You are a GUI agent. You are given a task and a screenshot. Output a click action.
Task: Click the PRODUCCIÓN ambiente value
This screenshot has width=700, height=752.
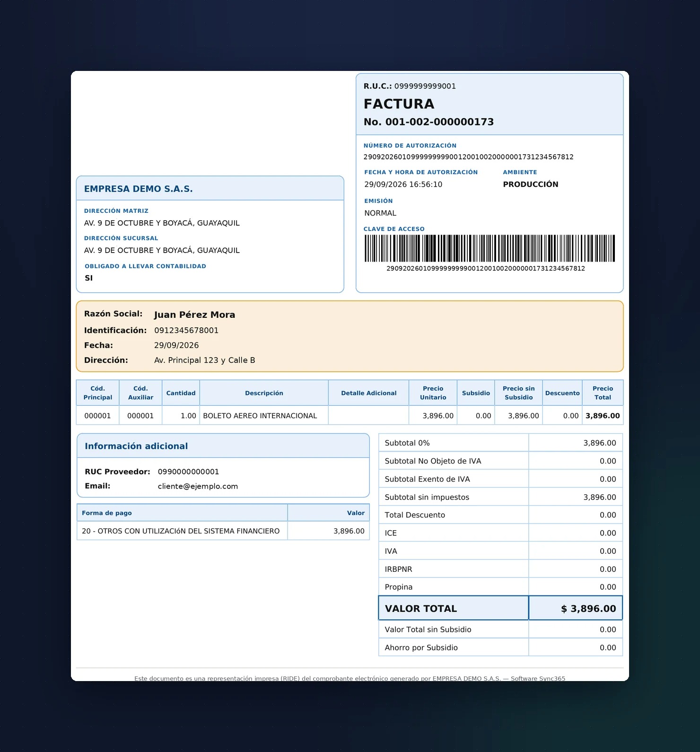click(x=530, y=184)
